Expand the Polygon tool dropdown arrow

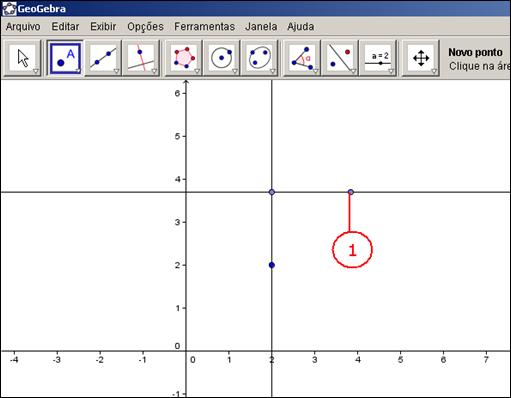(197, 71)
